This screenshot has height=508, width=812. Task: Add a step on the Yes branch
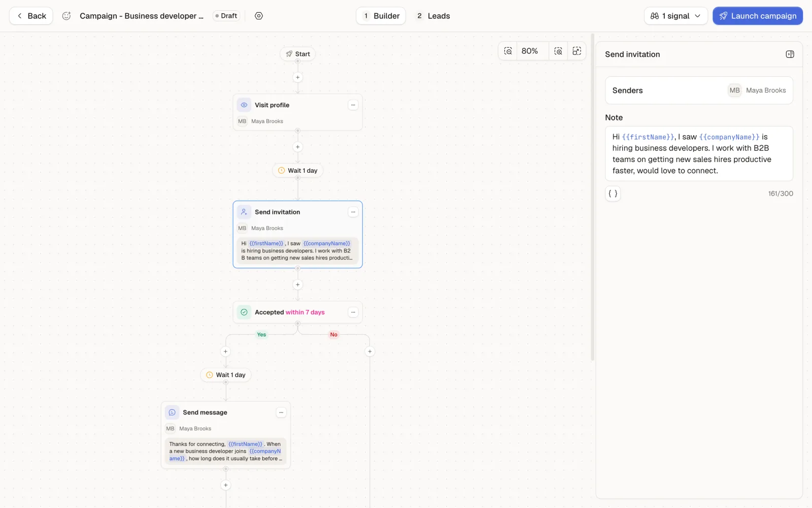click(x=226, y=352)
